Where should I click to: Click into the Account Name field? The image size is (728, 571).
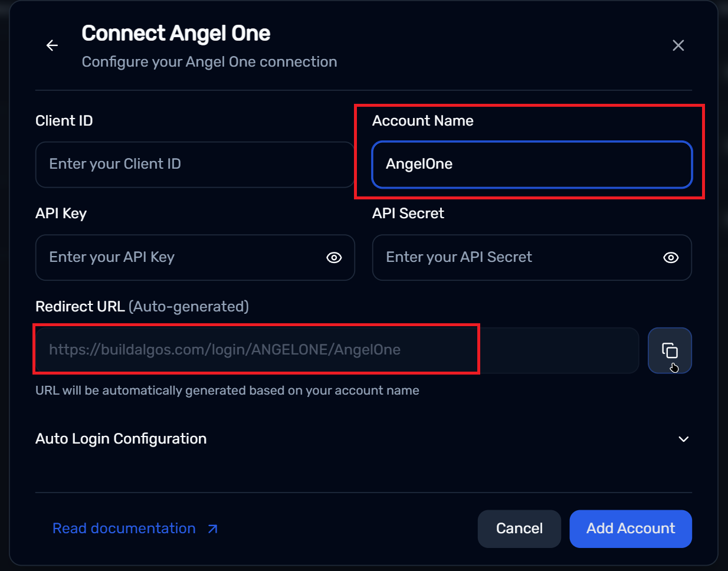531,165
